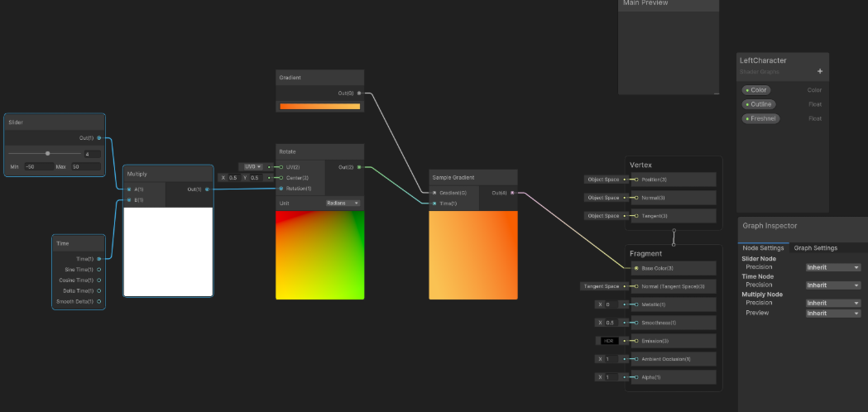The image size is (868, 412).
Task: Switch to the Graph Settings tab
Action: pos(815,248)
